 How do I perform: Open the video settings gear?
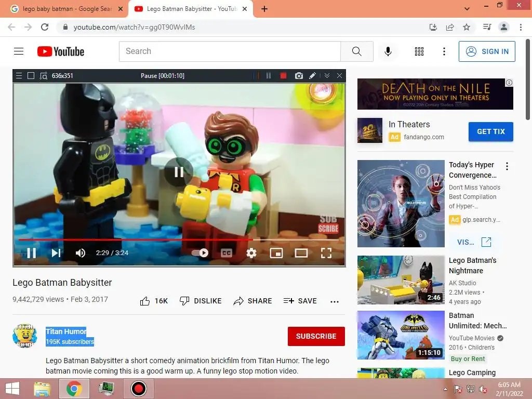(x=251, y=253)
